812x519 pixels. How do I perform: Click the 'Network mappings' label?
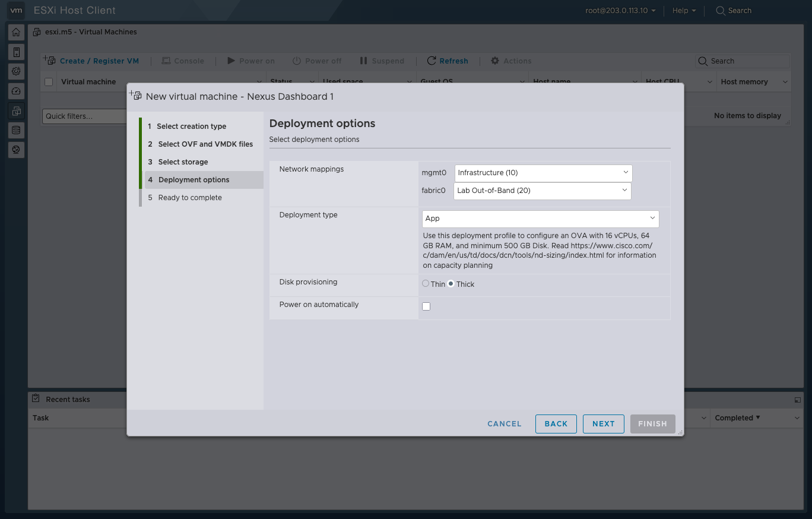coord(312,169)
